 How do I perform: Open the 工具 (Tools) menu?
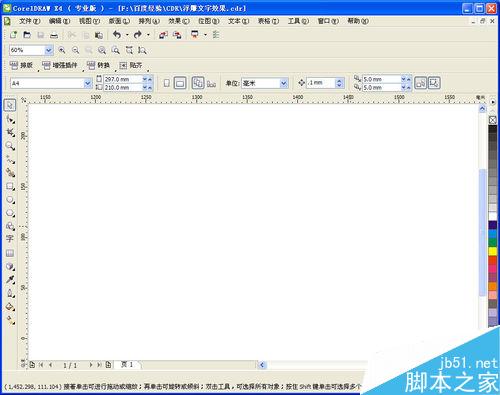point(298,21)
